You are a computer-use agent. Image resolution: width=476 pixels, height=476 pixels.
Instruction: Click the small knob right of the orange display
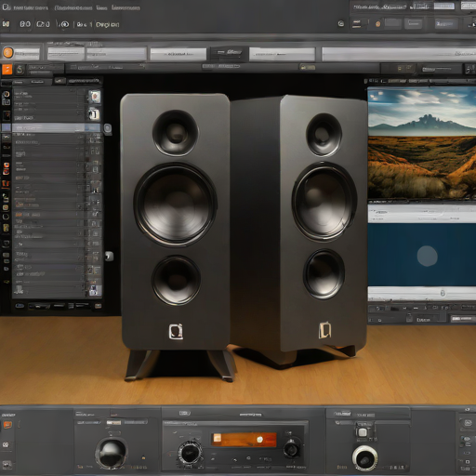point(291,449)
